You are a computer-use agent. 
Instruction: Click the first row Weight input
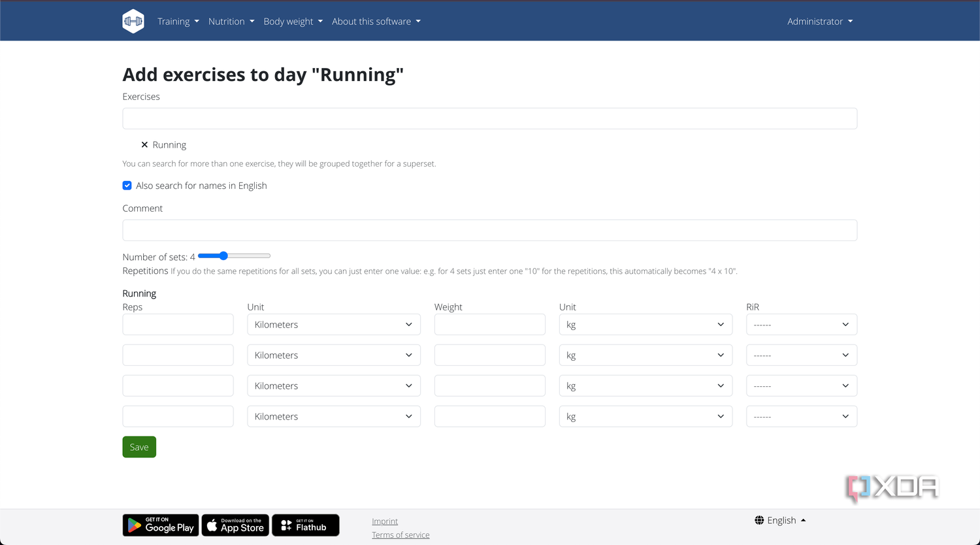pos(490,325)
